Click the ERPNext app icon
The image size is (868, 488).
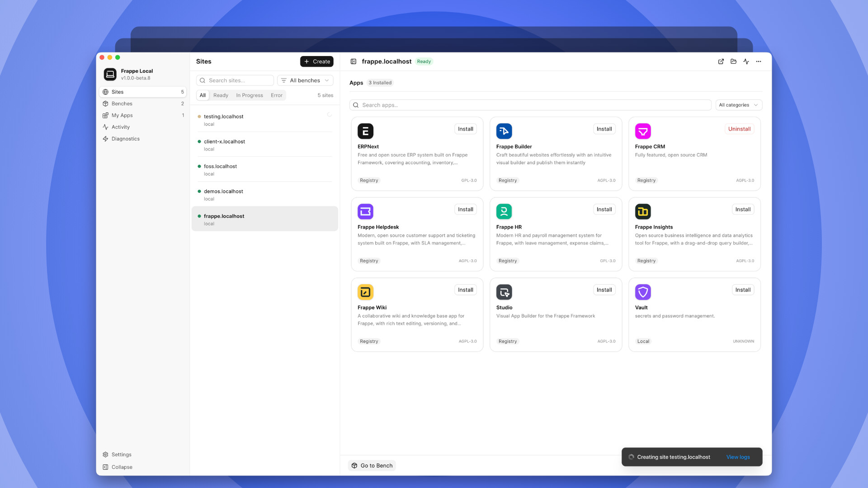pyautogui.click(x=365, y=131)
